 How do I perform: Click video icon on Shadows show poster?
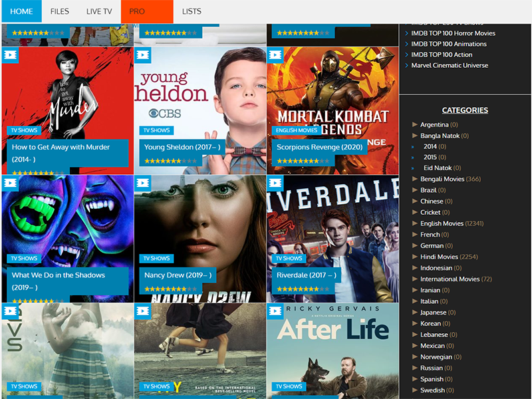pyautogui.click(x=10, y=182)
